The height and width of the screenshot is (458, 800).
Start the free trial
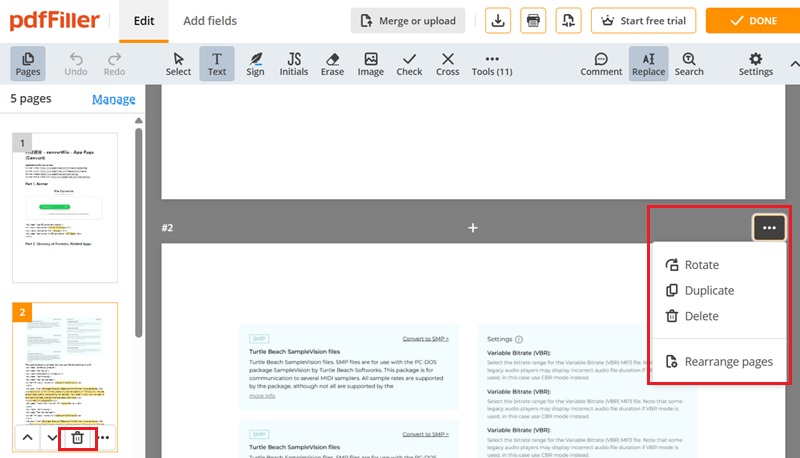tap(643, 21)
